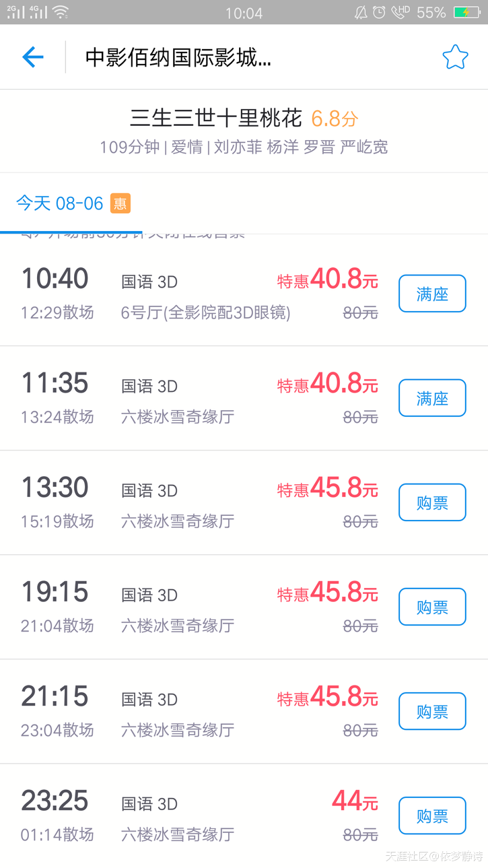Tap the back arrow icon
The height and width of the screenshot is (868, 488).
pos(32,57)
